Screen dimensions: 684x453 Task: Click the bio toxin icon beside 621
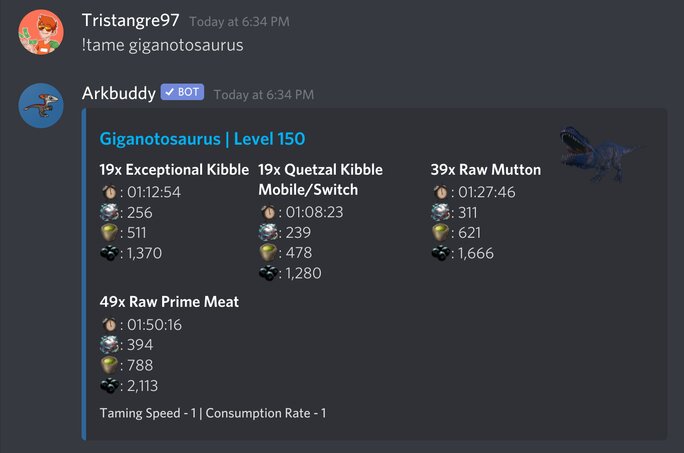[x=440, y=232]
